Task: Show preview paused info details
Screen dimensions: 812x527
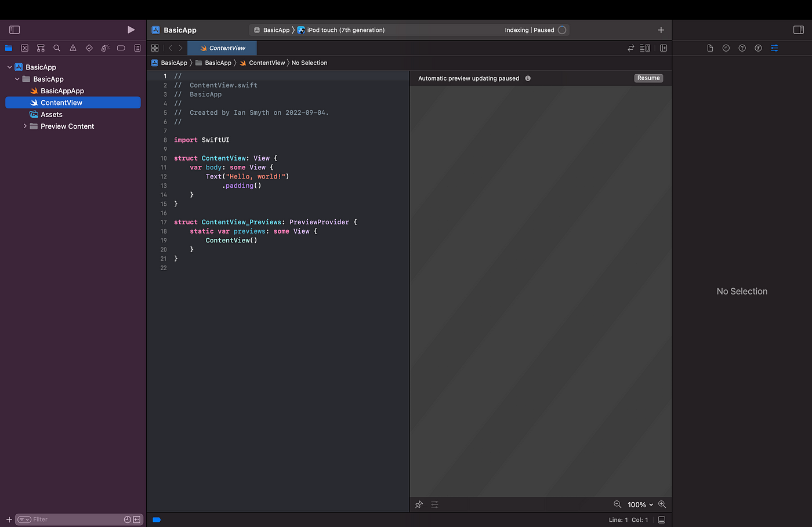Action: point(528,78)
